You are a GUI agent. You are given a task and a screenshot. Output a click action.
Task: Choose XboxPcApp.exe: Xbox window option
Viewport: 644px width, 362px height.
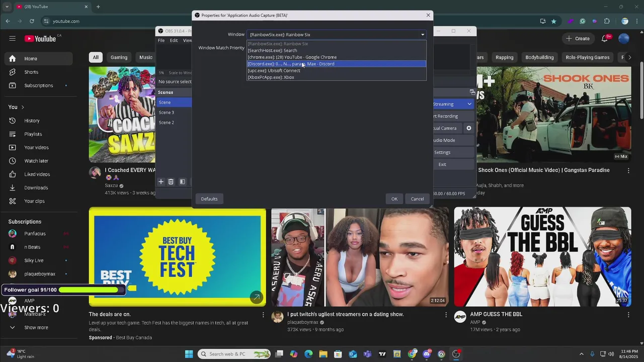[x=336, y=77]
